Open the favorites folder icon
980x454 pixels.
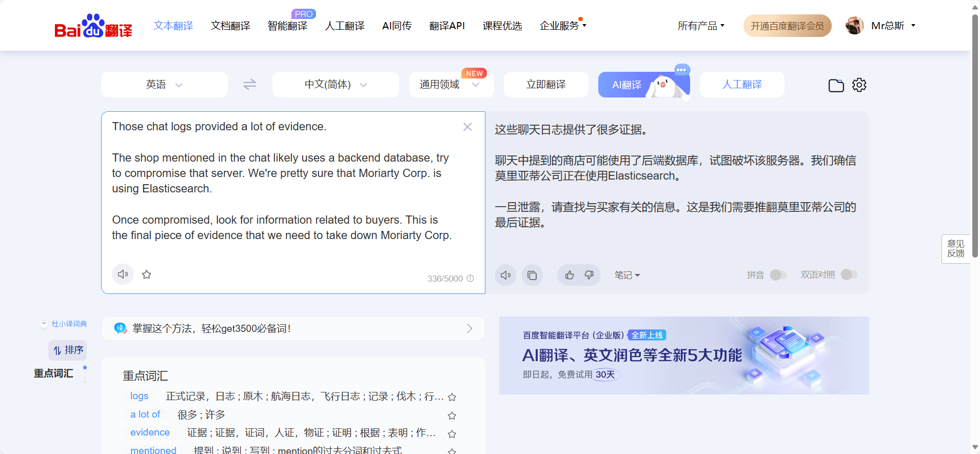[x=836, y=85]
